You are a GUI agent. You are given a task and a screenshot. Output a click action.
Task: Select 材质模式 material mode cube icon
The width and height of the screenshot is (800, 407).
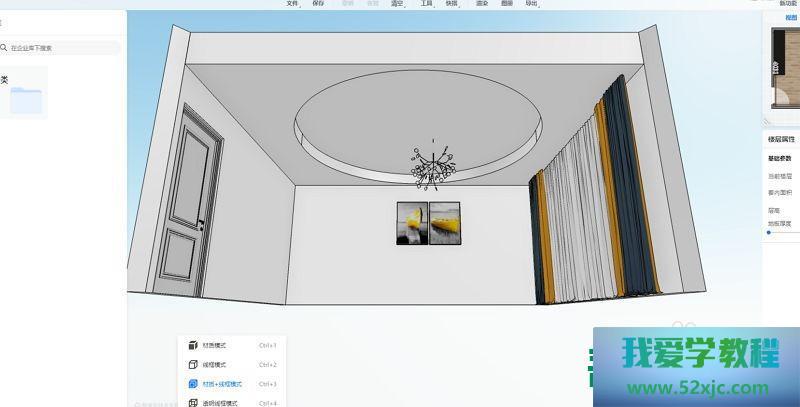pyautogui.click(x=193, y=345)
